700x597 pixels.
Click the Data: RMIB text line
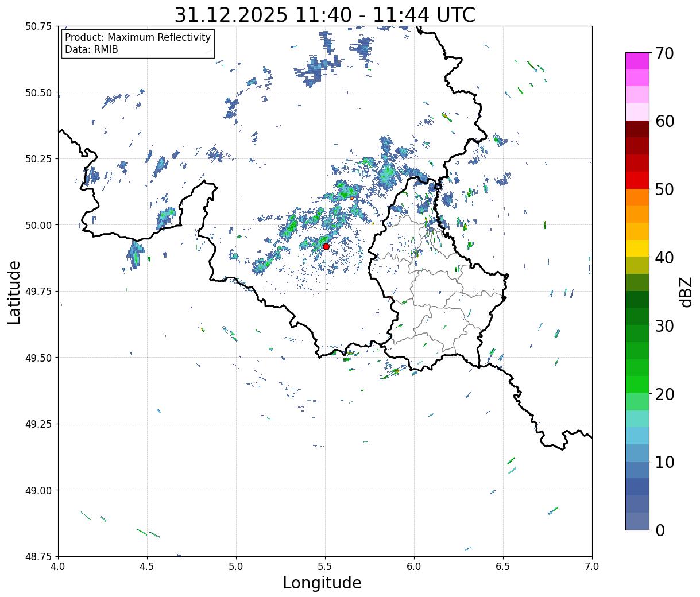point(91,50)
